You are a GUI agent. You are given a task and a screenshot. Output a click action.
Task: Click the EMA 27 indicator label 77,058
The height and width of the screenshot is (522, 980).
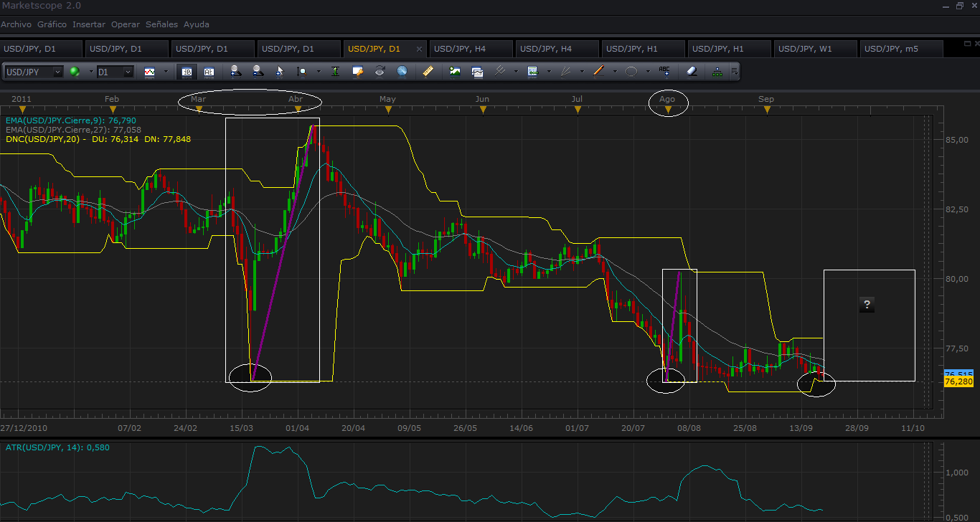73,130
